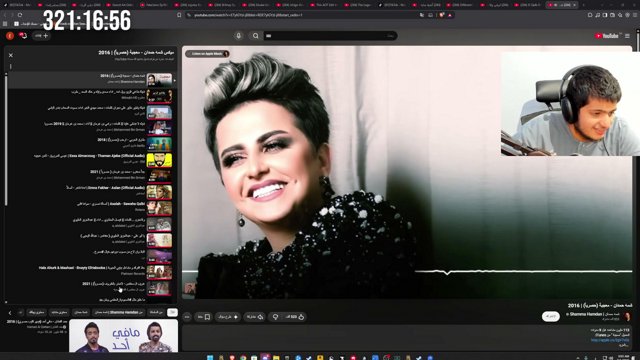640x360 pixels.
Task: Open Chrome from the taskbar
Action: [243, 358]
